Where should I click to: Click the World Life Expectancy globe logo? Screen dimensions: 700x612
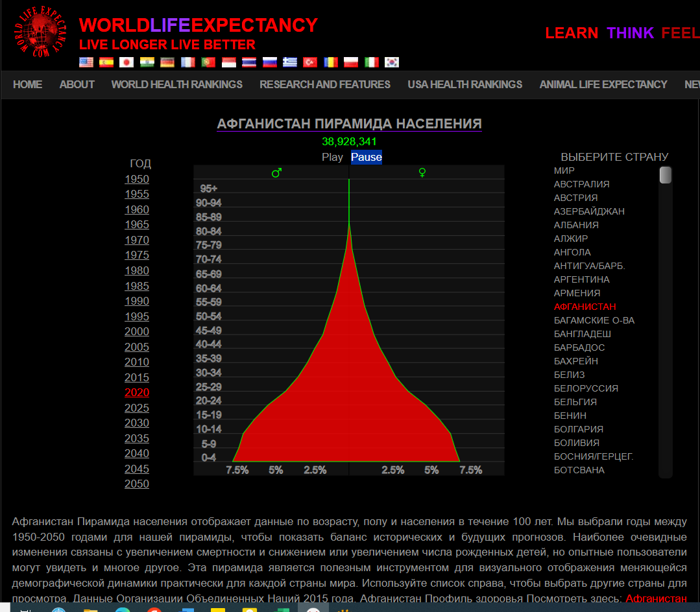pyautogui.click(x=41, y=31)
